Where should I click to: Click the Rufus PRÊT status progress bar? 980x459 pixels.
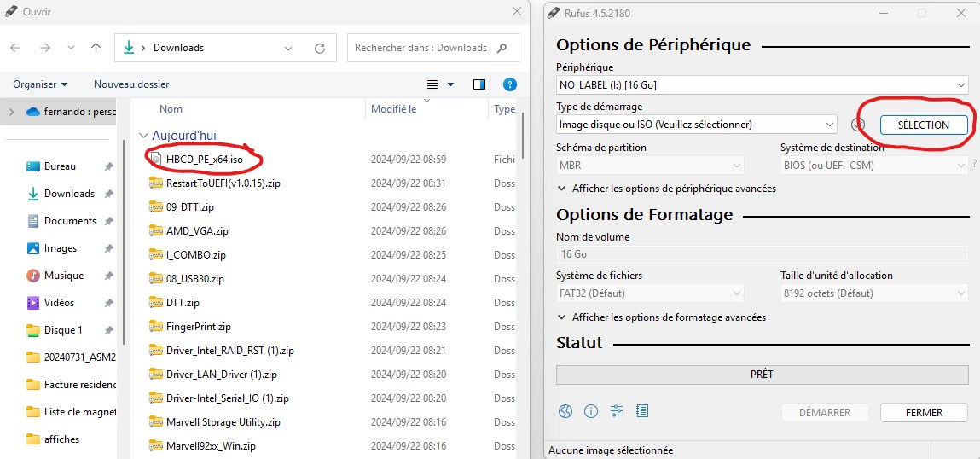[762, 375]
